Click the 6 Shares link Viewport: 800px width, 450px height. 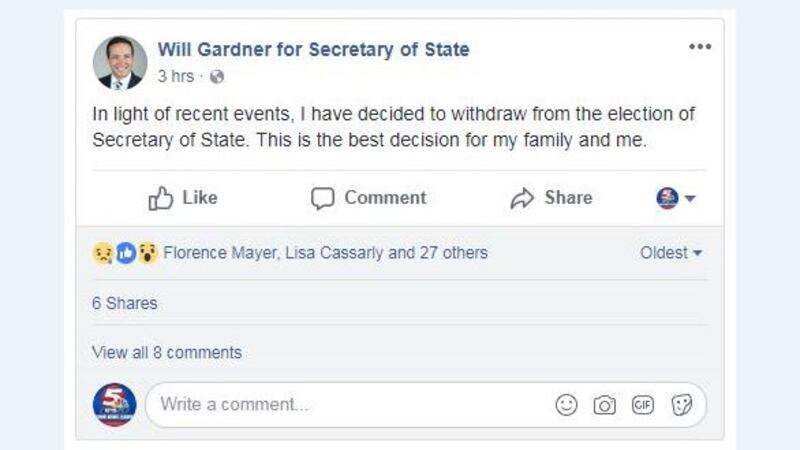coord(124,303)
